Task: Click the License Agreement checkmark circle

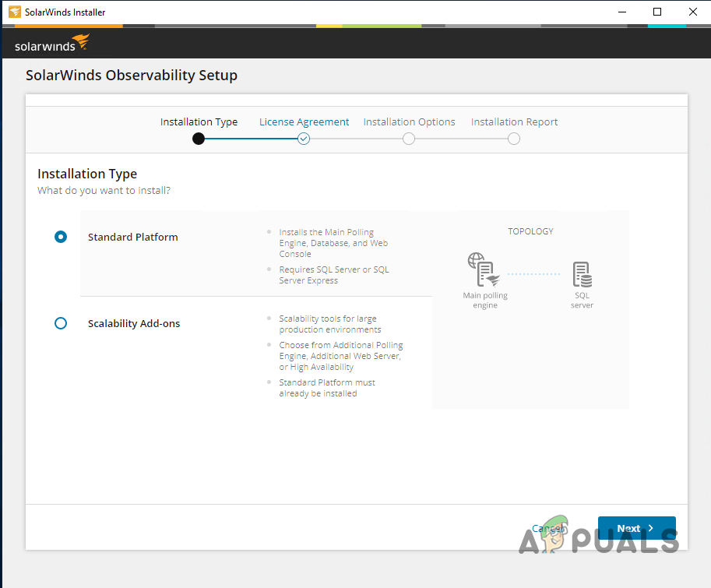Action: click(304, 139)
